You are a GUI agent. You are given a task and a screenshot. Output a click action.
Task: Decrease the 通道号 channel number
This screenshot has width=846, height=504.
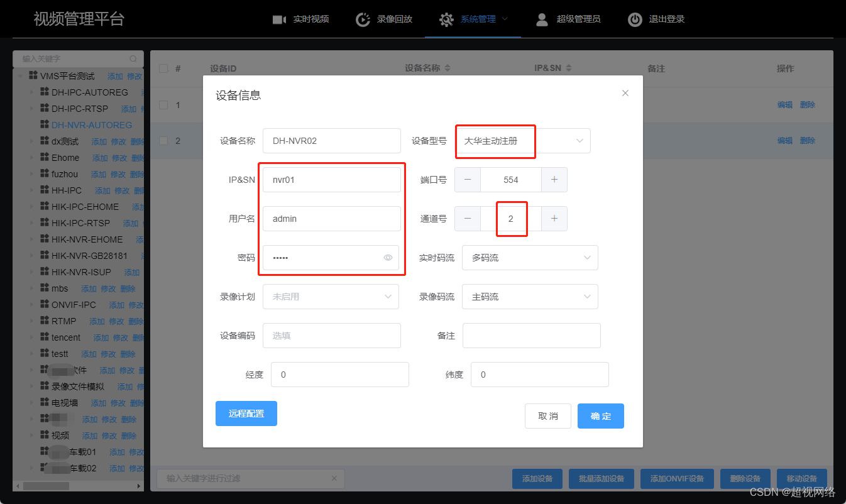click(x=468, y=219)
